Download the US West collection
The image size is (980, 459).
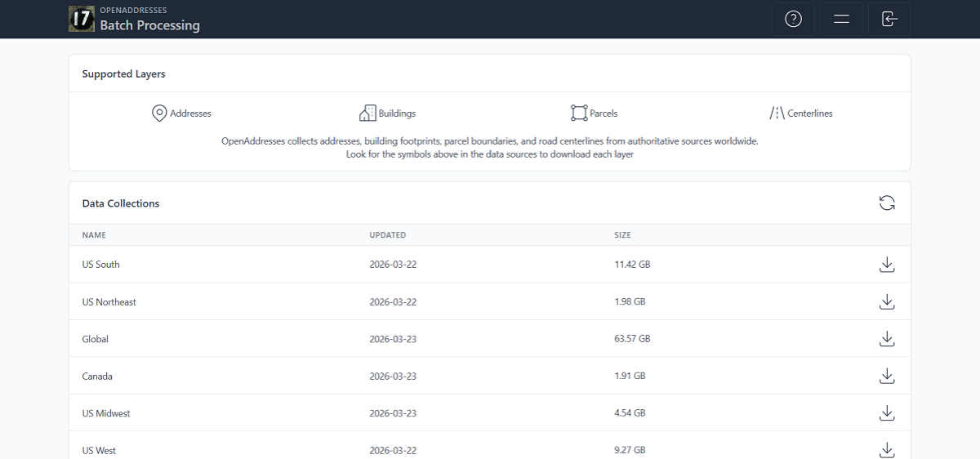click(887, 450)
